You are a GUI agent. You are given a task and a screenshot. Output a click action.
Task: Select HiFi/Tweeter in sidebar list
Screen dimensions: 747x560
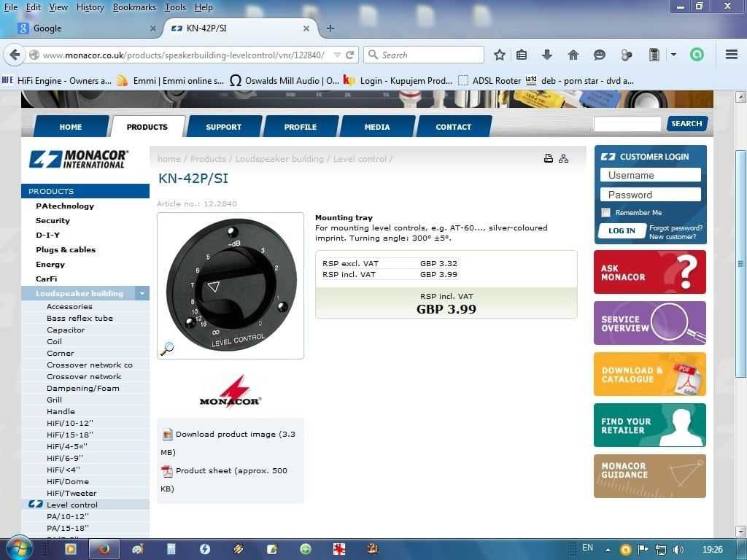[x=71, y=493]
